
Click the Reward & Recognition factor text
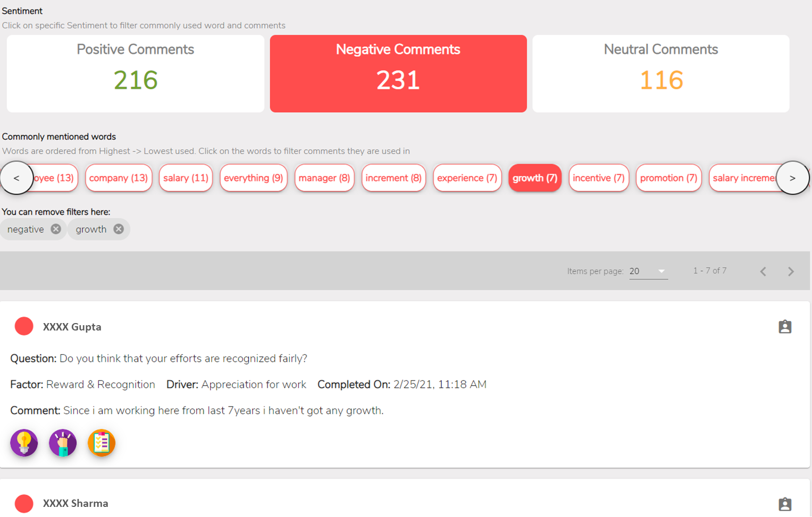(101, 384)
